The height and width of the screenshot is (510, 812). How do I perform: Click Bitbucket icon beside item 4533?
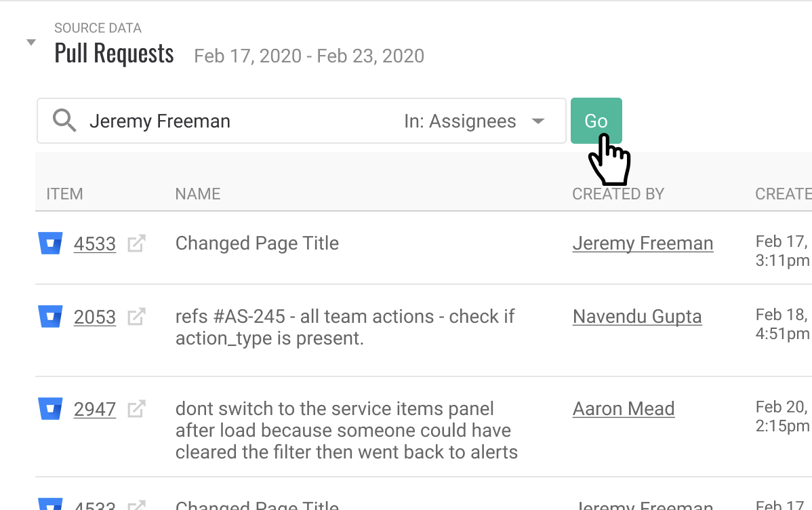(50, 243)
